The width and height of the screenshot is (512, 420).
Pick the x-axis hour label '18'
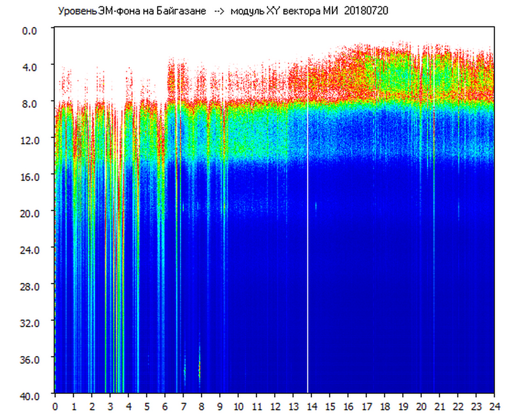[384, 406]
